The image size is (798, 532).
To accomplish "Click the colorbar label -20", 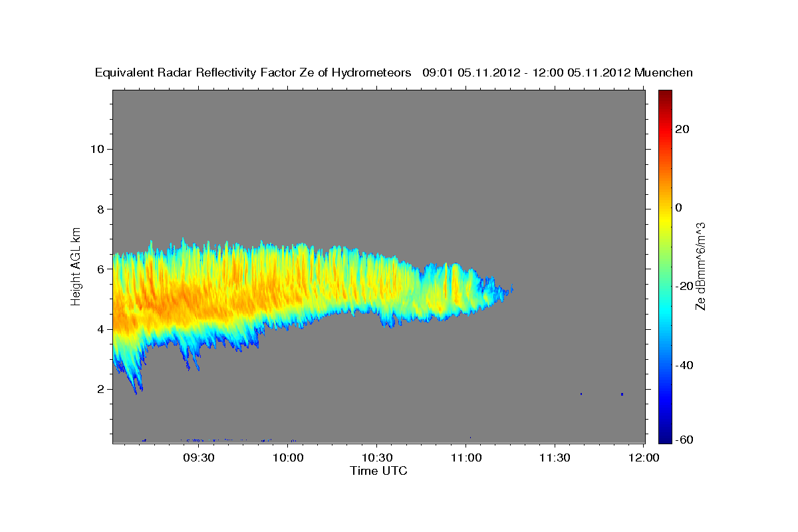I will click(x=684, y=286).
